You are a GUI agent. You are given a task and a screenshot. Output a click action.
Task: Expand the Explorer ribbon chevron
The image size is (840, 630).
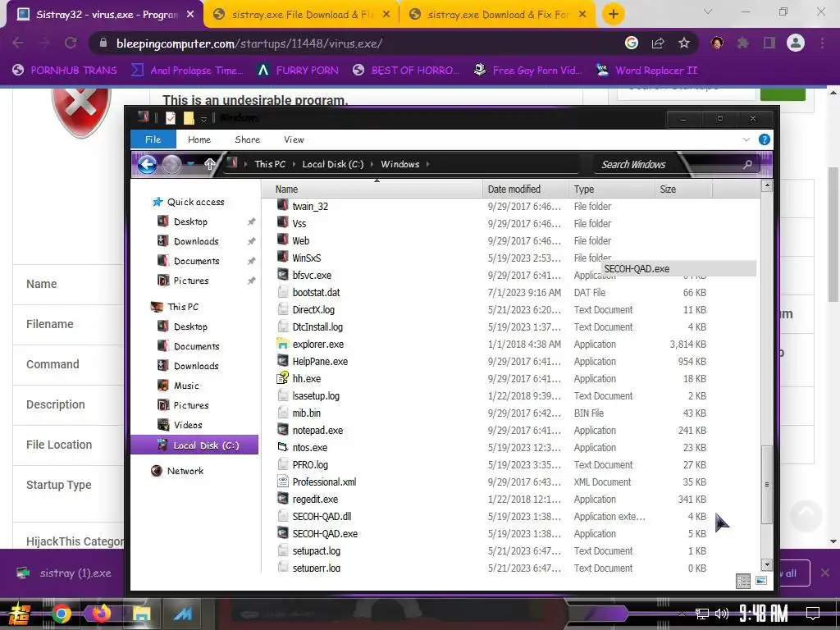pos(746,139)
